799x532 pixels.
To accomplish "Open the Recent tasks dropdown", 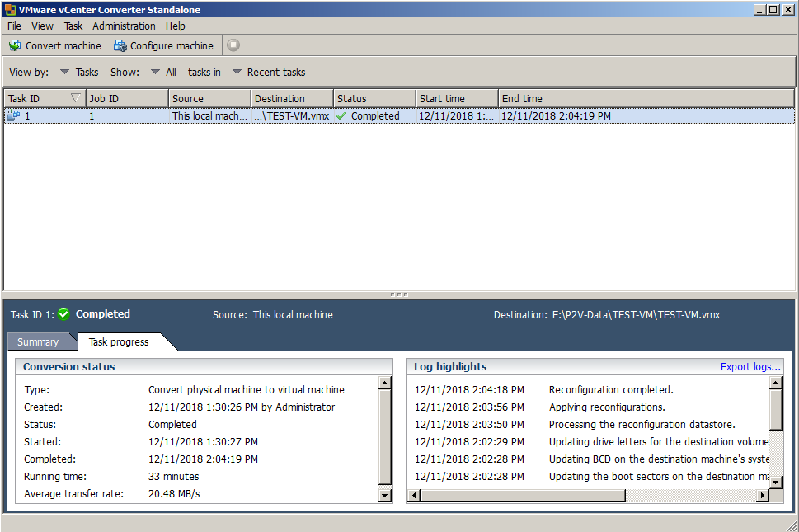I will 269,73.
